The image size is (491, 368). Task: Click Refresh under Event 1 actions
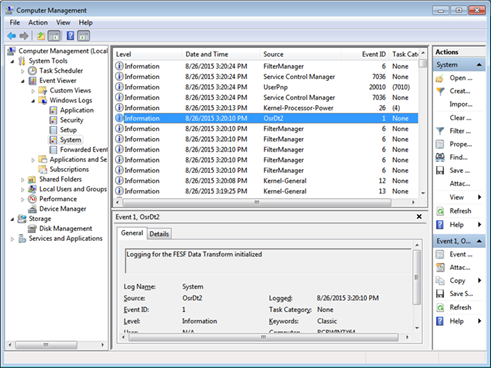pos(460,307)
